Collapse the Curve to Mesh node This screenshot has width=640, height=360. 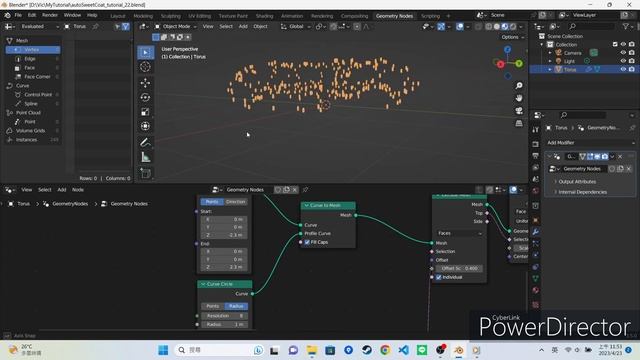click(306, 205)
